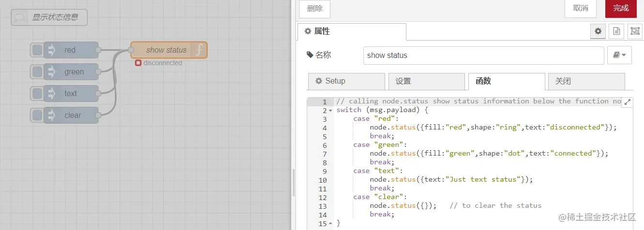Switch to the Setup tab
Image resolution: width=644 pixels, height=230 pixels.
point(346,81)
